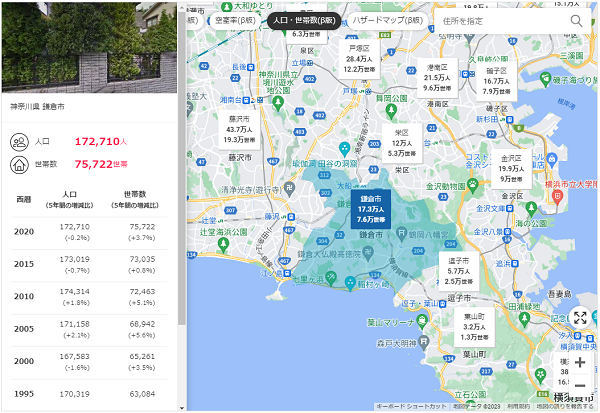Click the 辻堂海浜公園 tree marker icon

[x=223, y=244]
